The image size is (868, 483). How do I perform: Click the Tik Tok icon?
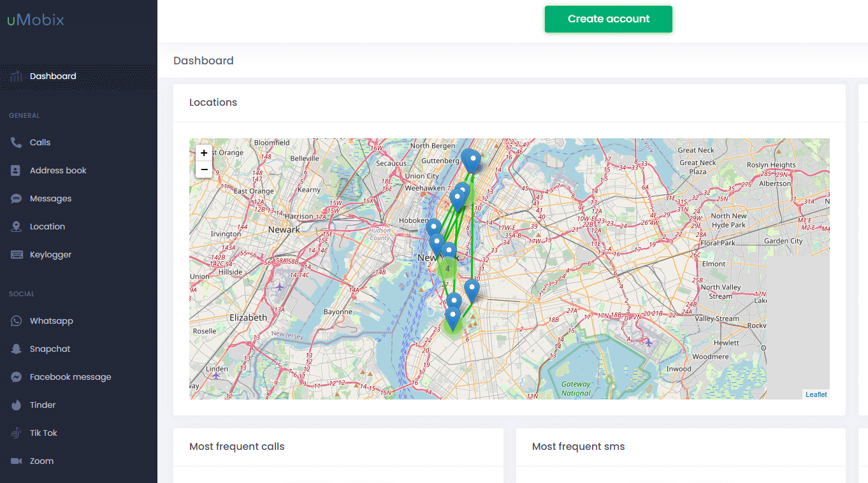pyautogui.click(x=16, y=433)
